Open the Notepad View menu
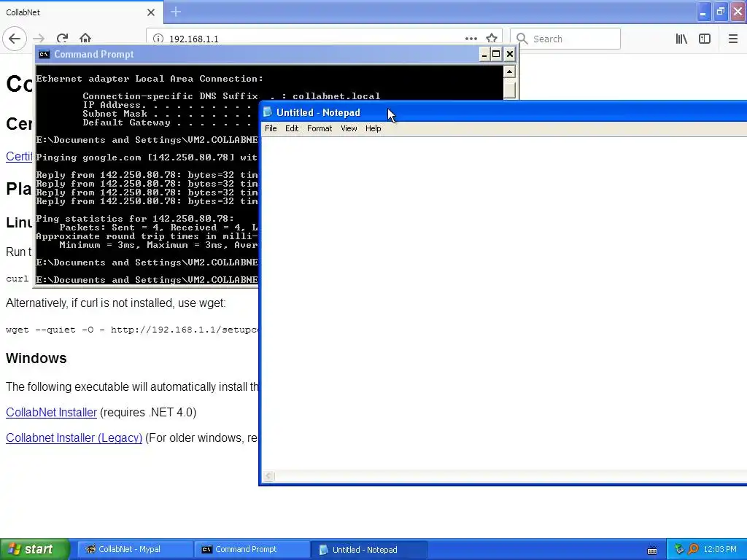The height and width of the screenshot is (560, 747). [349, 128]
